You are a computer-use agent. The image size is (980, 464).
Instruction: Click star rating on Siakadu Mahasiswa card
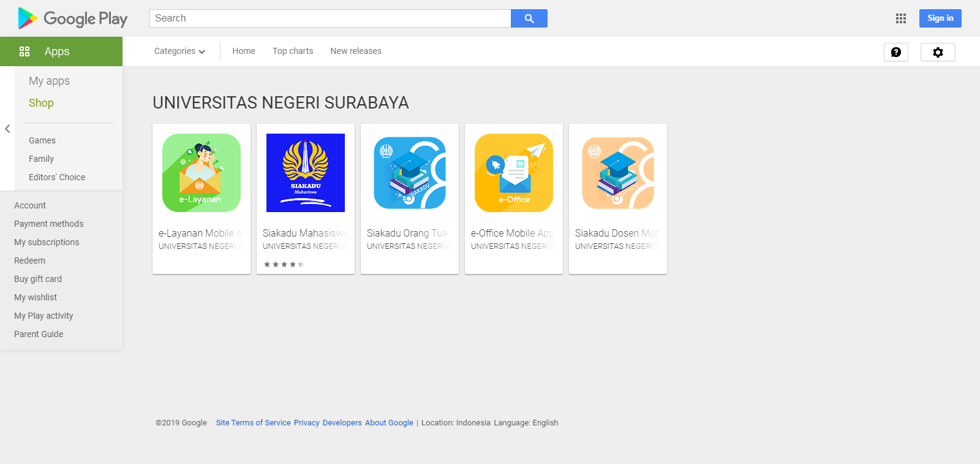(284, 265)
